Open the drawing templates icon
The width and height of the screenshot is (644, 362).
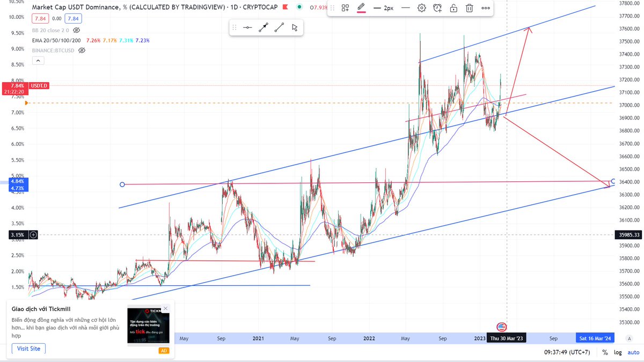coord(345,8)
